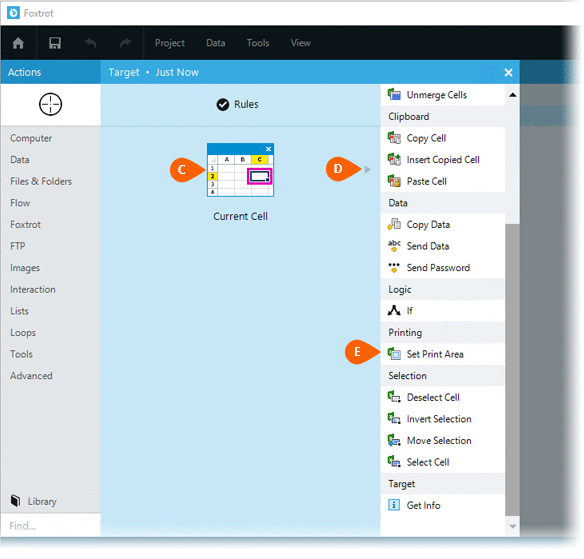Click the Rules label
584x559 pixels.
coord(246,105)
